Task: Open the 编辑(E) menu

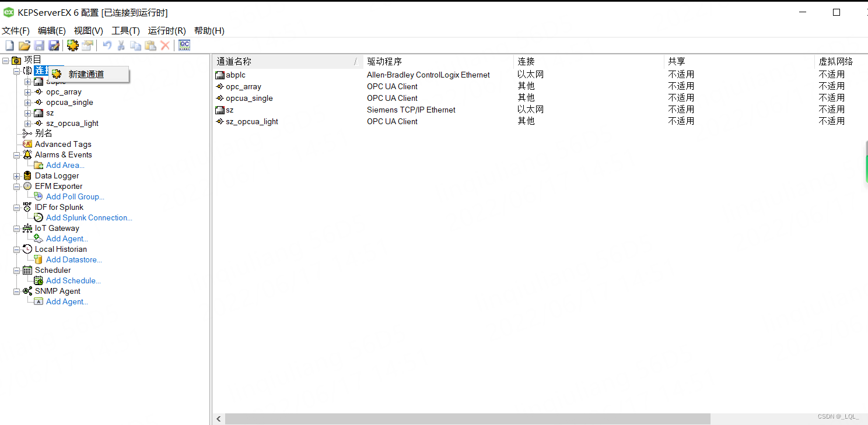Action: point(52,31)
